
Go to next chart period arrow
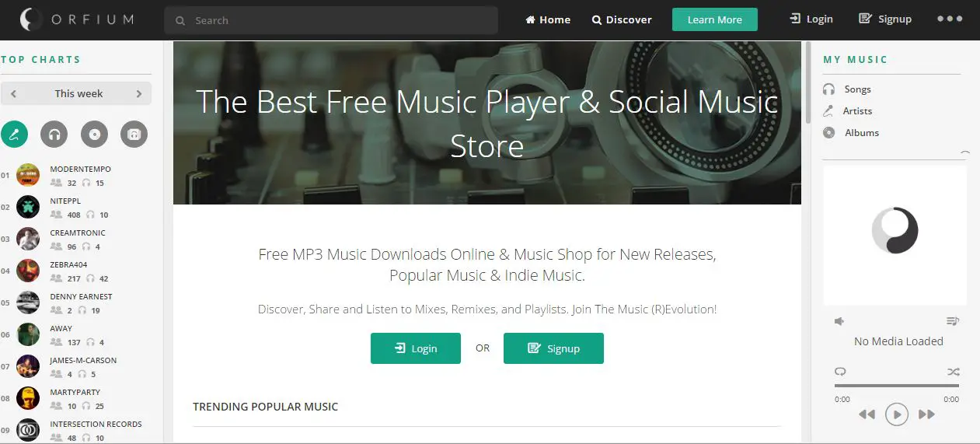139,94
